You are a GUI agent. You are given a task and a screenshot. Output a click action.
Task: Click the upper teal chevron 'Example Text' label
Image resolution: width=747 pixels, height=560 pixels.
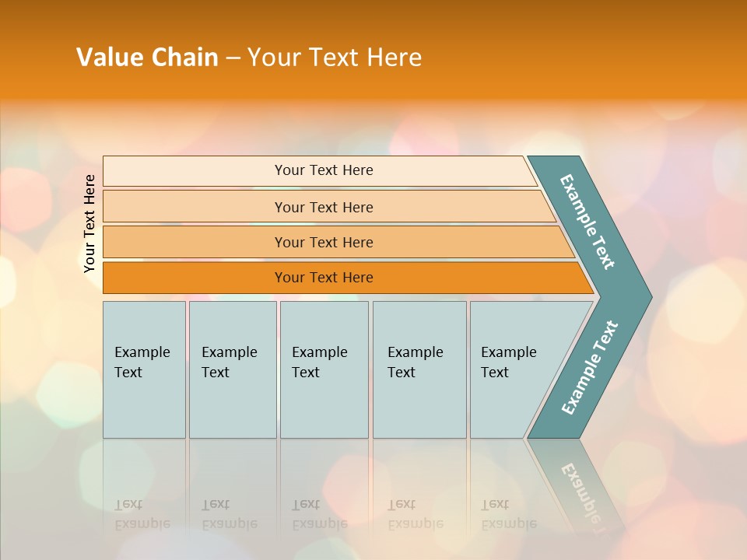point(587,222)
